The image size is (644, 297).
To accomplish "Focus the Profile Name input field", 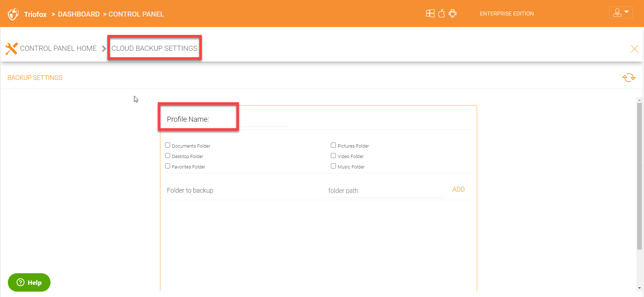I will pyautogui.click(x=251, y=120).
